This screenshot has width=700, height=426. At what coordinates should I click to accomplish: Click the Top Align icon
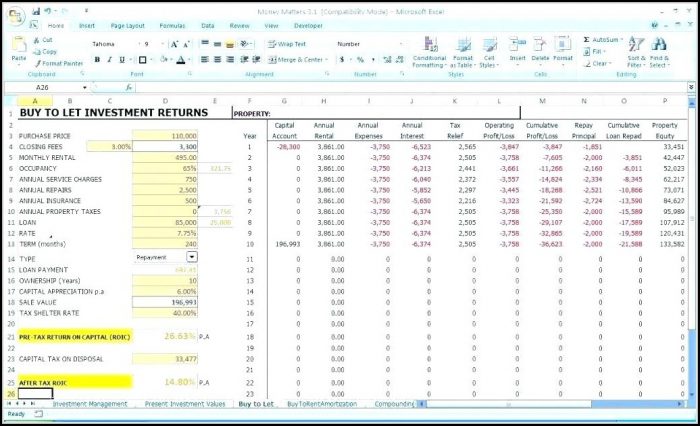pyautogui.click(x=205, y=43)
